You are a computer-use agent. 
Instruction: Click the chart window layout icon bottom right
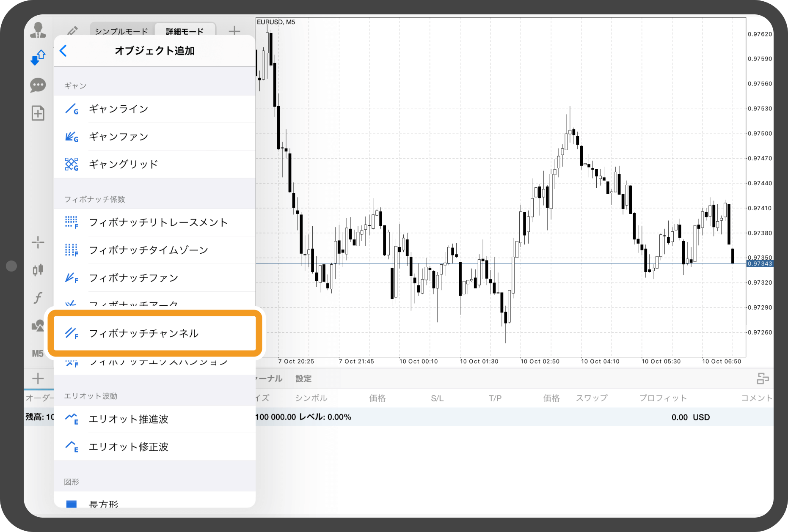pos(763,378)
